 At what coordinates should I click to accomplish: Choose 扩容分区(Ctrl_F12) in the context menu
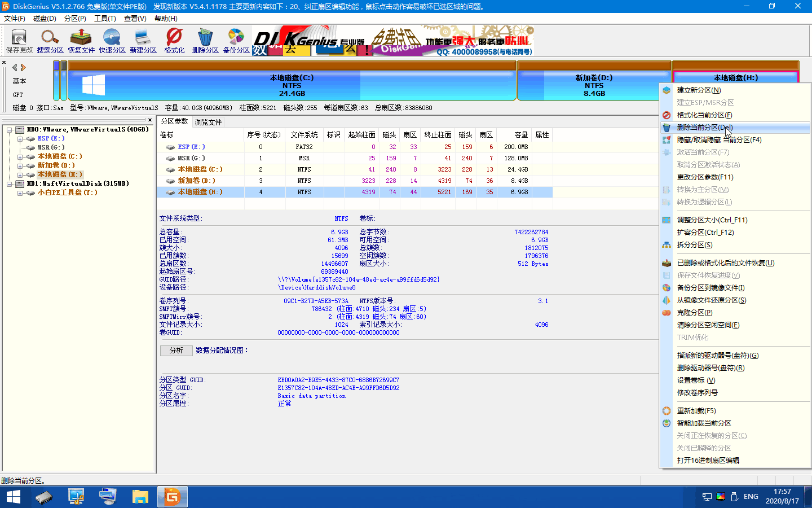[x=735, y=233]
